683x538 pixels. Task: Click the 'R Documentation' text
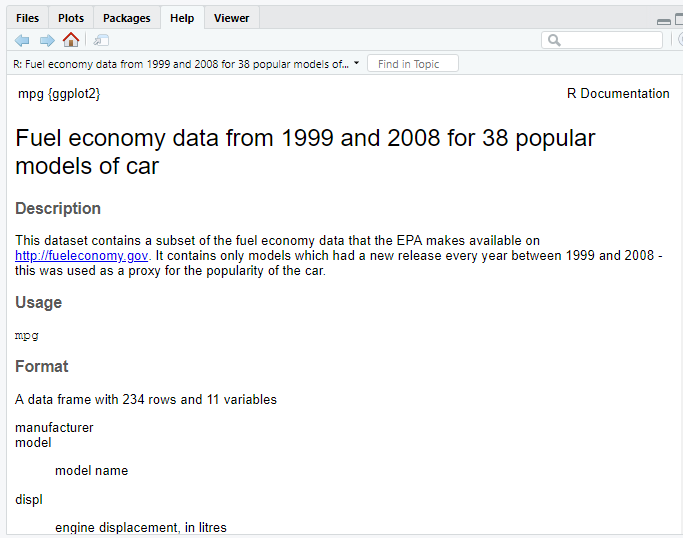pos(618,93)
